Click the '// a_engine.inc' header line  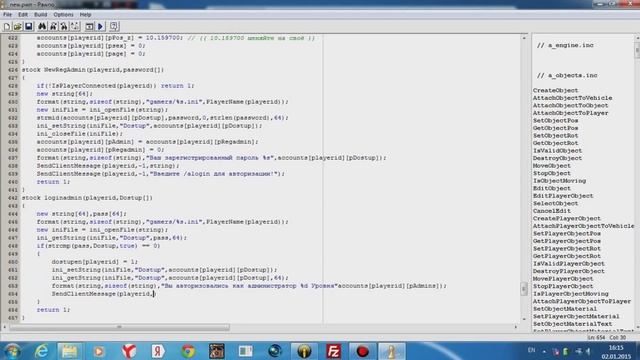(x=565, y=45)
